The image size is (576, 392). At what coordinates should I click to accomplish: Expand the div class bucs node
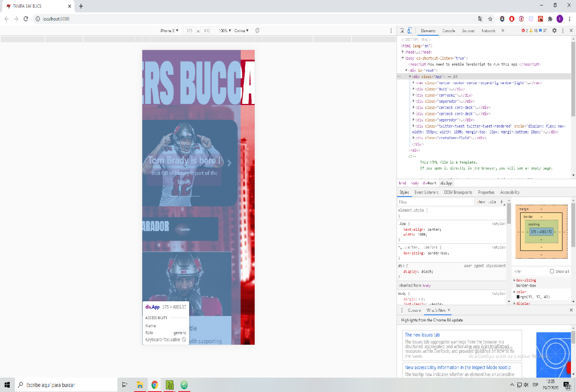point(414,89)
